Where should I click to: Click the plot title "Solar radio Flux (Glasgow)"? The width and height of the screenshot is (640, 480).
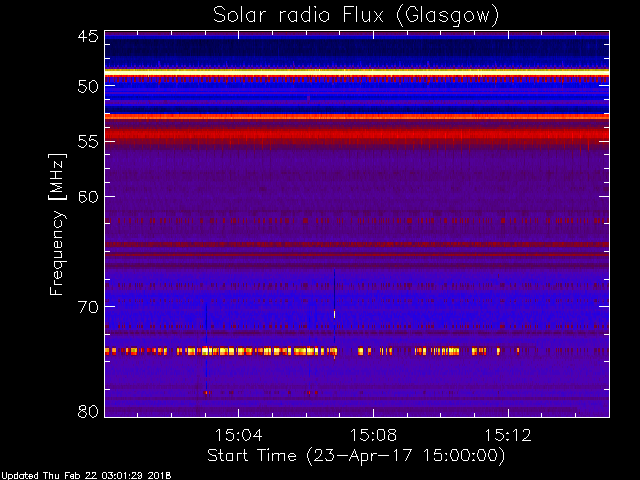pyautogui.click(x=356, y=16)
